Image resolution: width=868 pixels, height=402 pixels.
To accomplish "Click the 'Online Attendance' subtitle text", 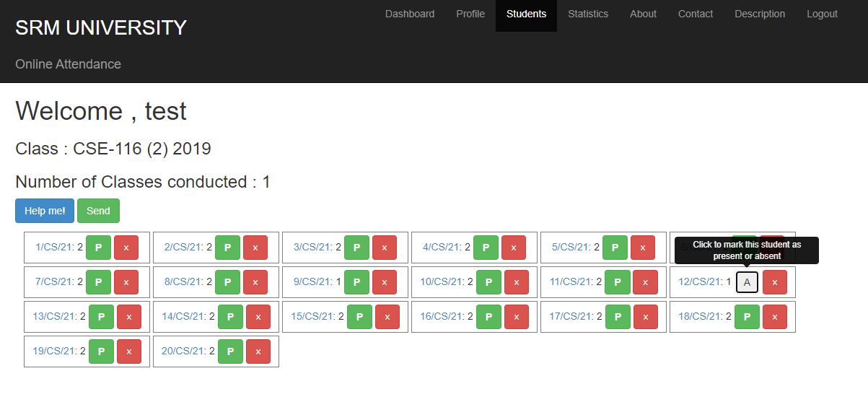I will pos(69,64).
